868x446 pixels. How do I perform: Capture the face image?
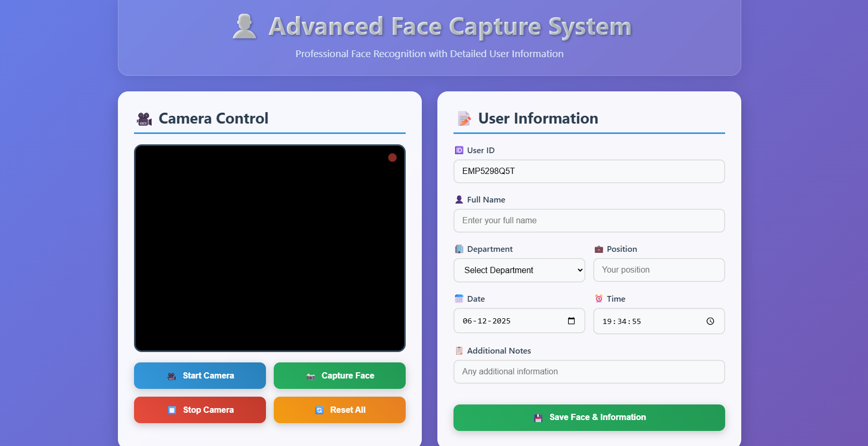(x=340, y=376)
